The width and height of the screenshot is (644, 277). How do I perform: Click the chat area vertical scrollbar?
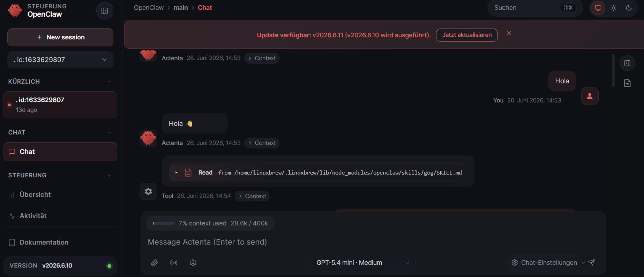coord(613,70)
